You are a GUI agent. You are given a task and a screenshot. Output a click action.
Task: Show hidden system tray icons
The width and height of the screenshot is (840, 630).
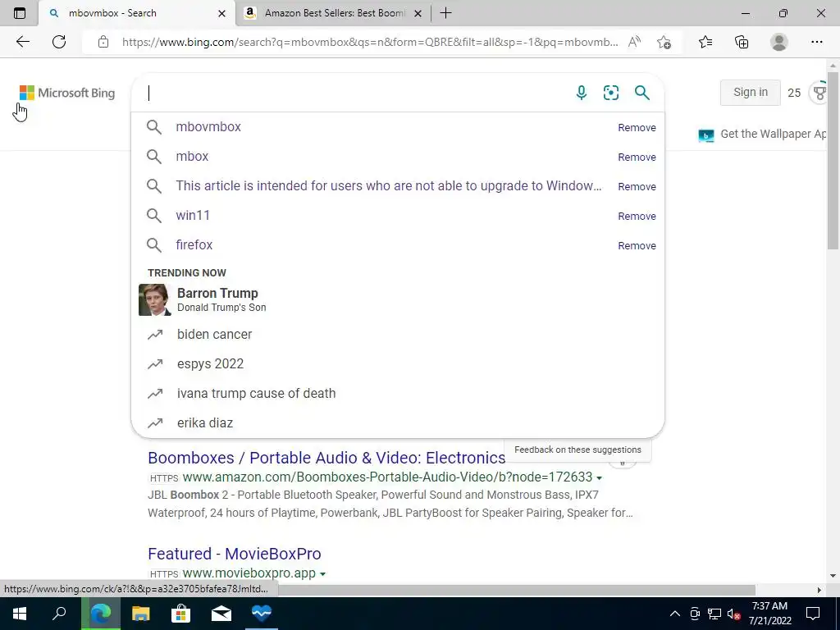point(675,614)
